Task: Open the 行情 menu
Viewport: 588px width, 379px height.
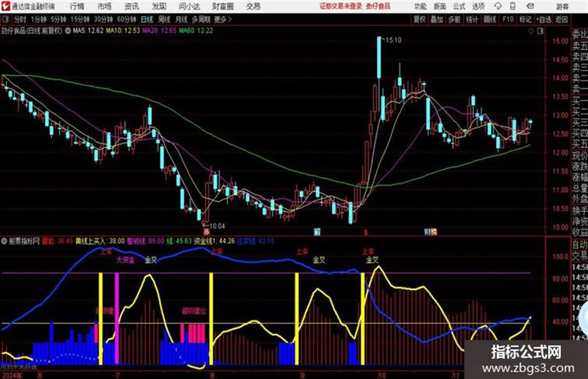Action: pos(77,6)
